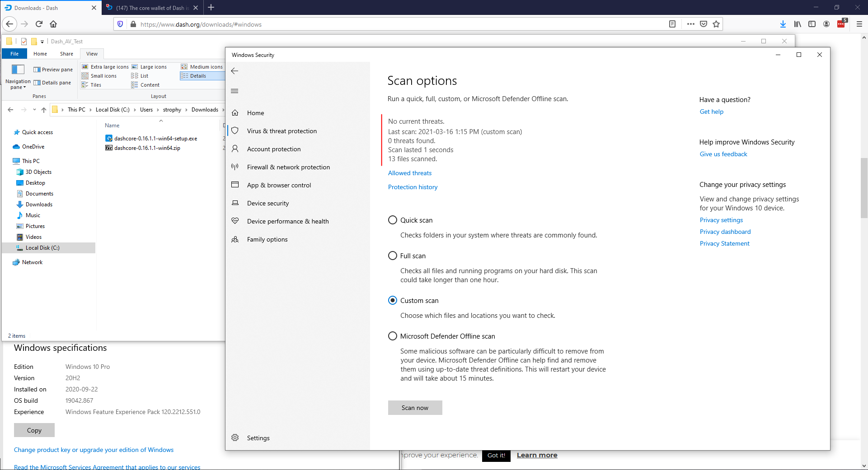Open Virus & threat protection shield icon
The height and width of the screenshot is (470, 868).
click(235, 131)
